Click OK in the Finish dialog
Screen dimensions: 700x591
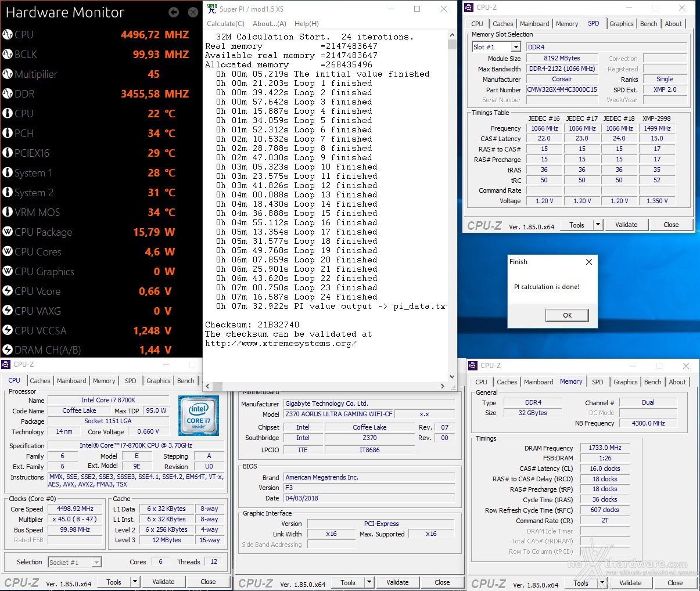point(567,315)
